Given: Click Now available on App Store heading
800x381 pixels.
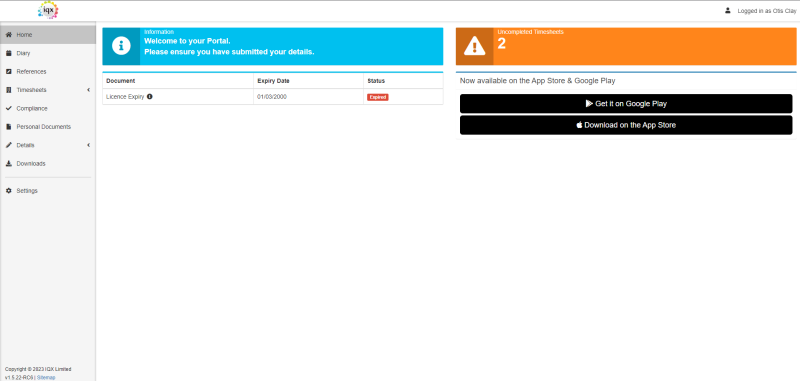Looking at the screenshot, I should pos(537,81).
